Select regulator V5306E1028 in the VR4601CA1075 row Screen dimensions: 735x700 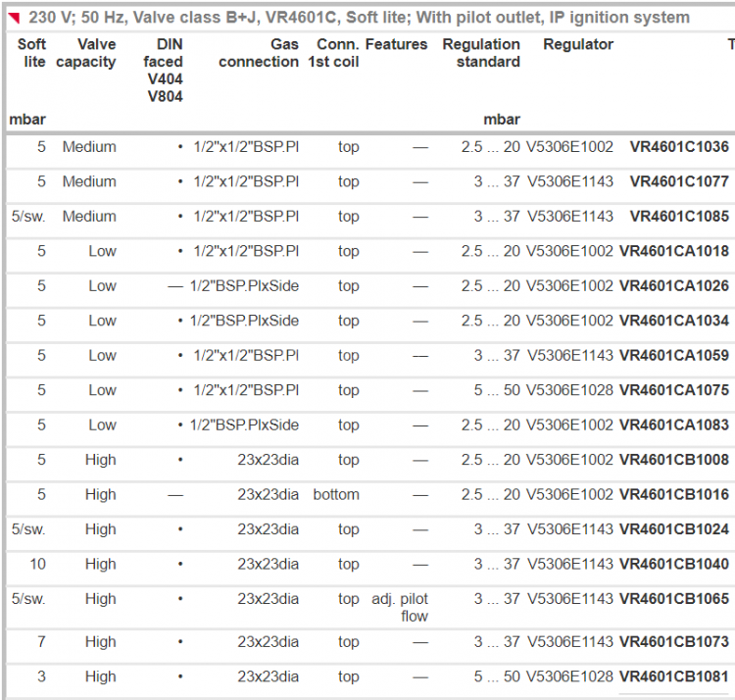pyautogui.click(x=569, y=389)
